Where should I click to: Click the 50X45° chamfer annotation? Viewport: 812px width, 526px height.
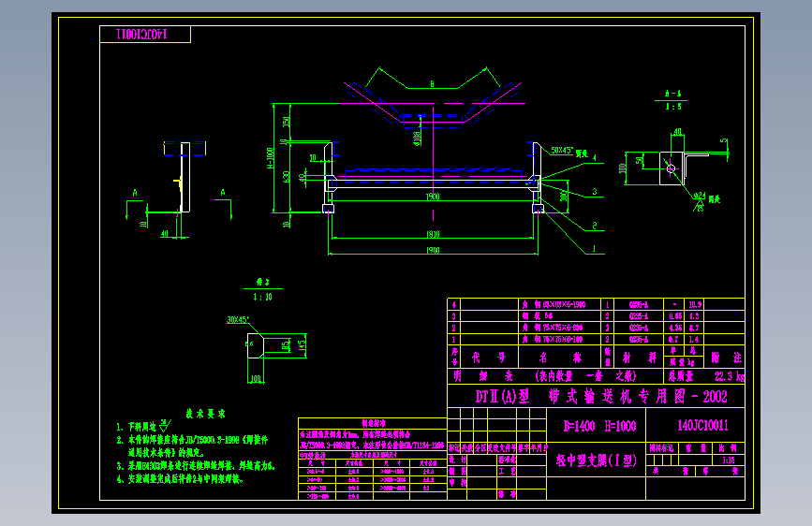562,150
